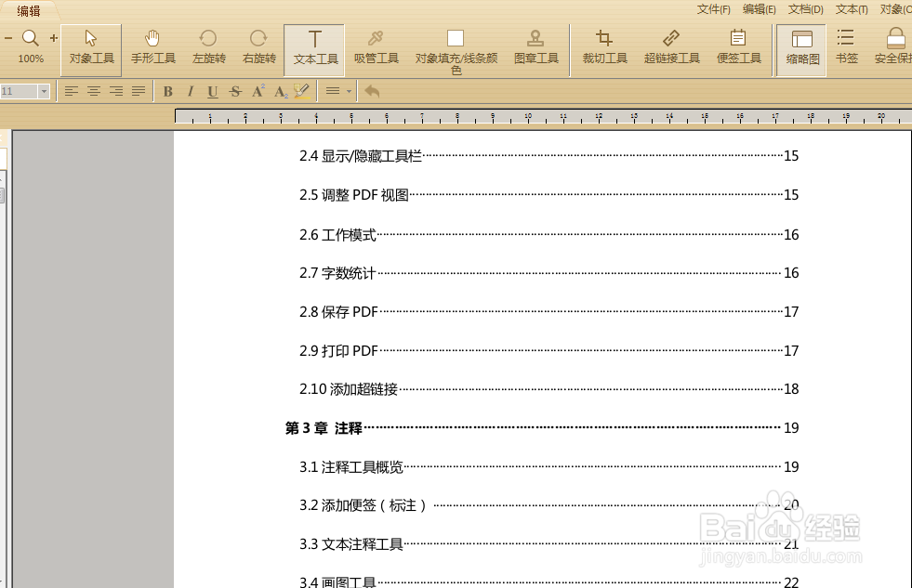Switch to the 编辑 tab
The image size is (912, 588).
29,11
